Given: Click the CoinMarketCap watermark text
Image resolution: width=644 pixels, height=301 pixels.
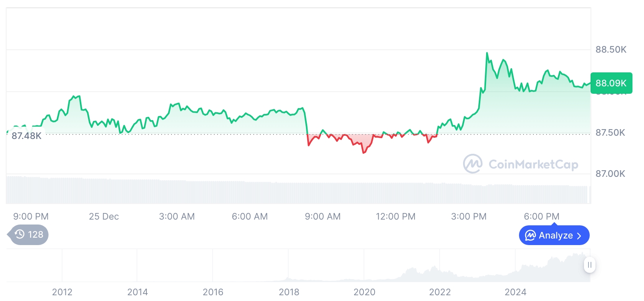Looking at the screenshot, I should click(533, 165).
